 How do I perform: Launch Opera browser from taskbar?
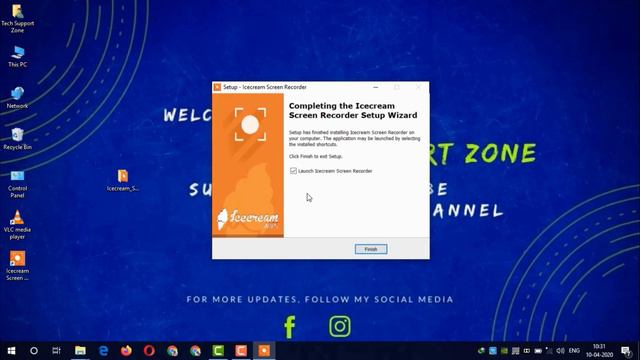coord(149,351)
